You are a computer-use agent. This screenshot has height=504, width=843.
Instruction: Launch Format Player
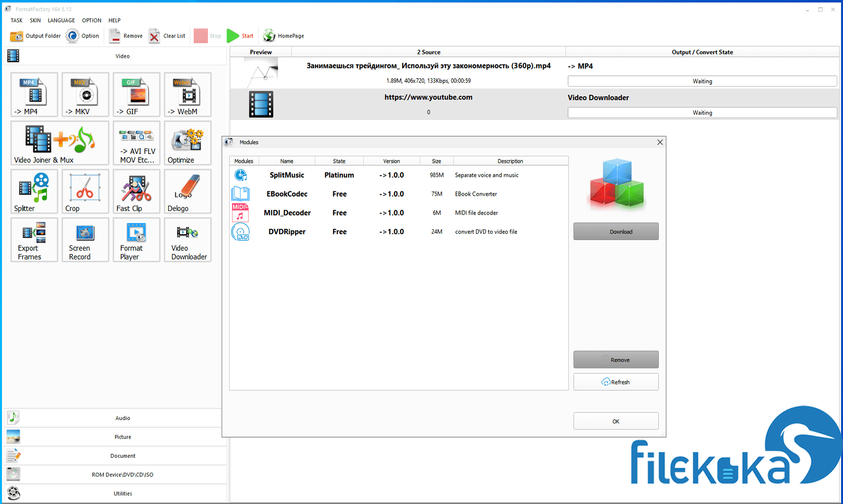click(136, 239)
